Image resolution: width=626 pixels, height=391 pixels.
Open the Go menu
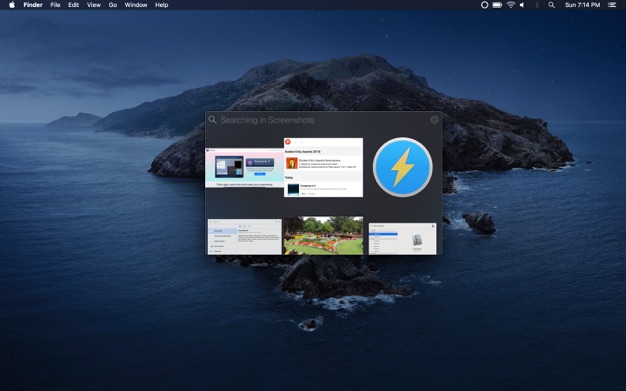tap(113, 5)
